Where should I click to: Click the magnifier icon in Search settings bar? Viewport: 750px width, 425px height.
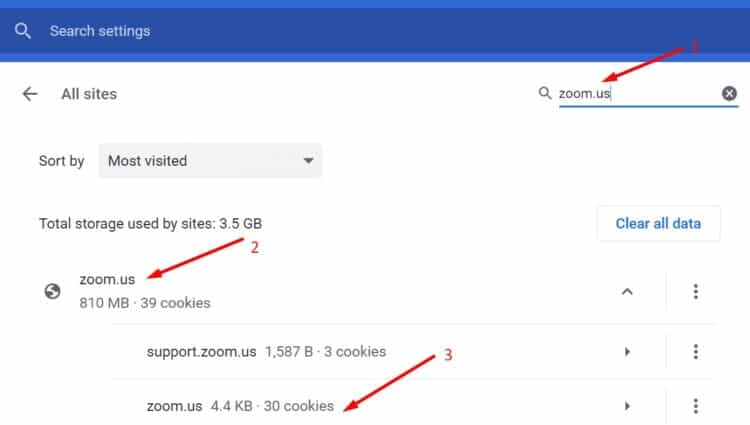22,31
